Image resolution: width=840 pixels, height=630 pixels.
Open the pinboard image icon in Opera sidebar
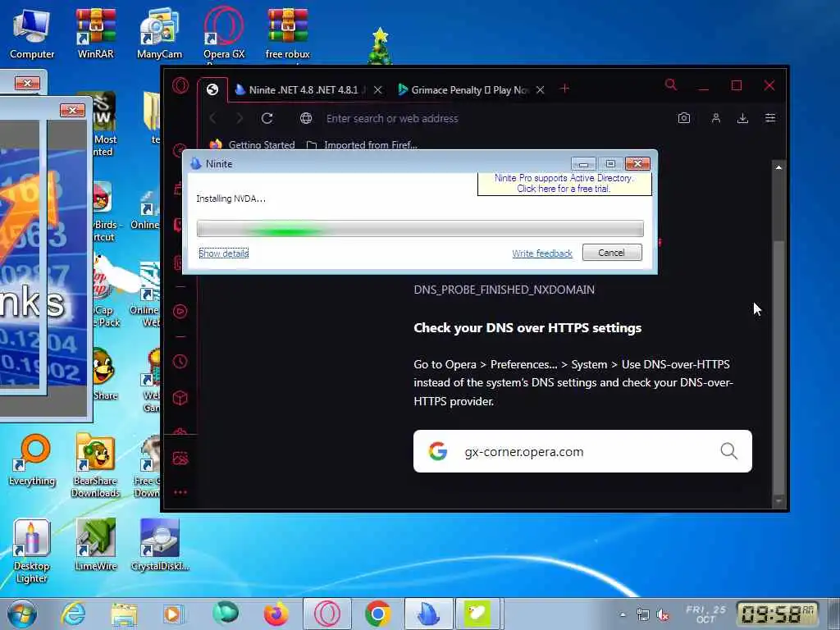[x=180, y=459]
